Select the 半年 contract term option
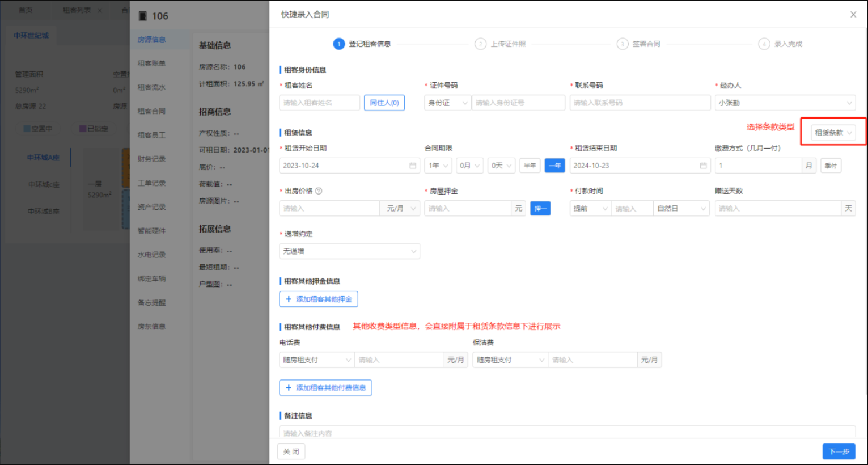This screenshot has height=465, width=868. (x=530, y=166)
